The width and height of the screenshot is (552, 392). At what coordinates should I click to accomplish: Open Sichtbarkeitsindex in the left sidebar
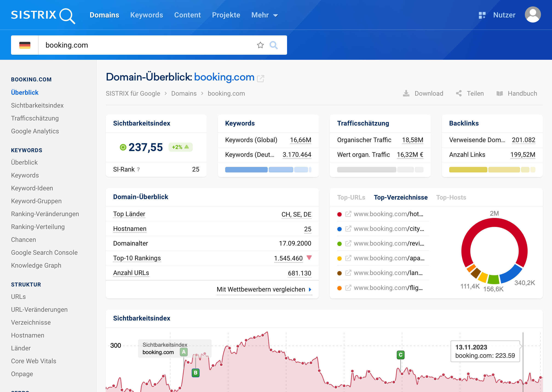pos(37,106)
